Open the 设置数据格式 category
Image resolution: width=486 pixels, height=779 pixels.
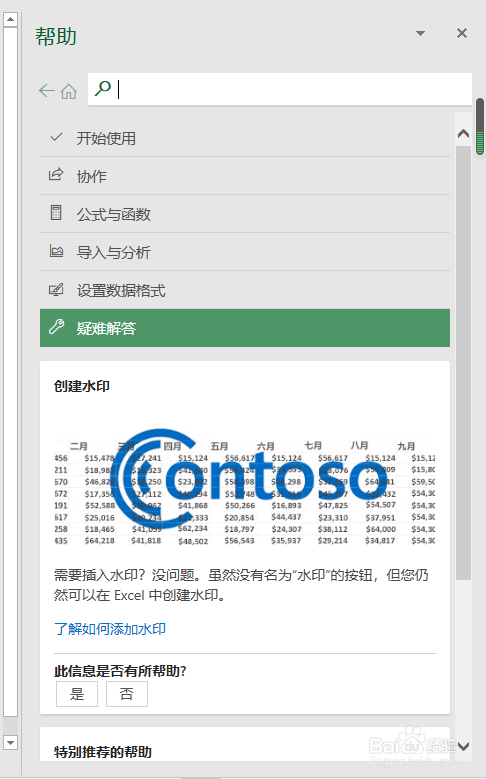click(x=244, y=290)
